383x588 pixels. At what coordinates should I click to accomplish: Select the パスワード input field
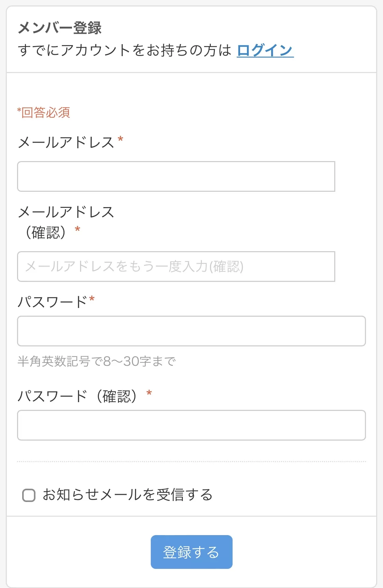click(191, 331)
